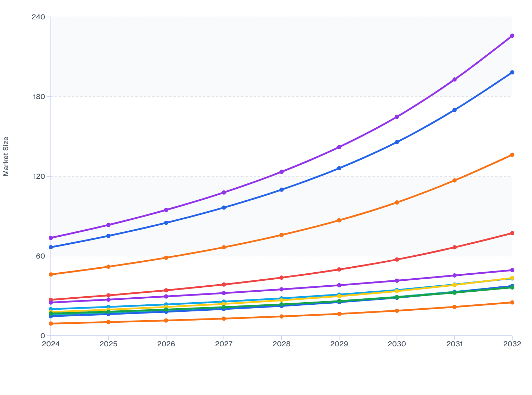The image size is (532, 395).
Task: Click the Market Size axis title
Action: pyautogui.click(x=6, y=156)
